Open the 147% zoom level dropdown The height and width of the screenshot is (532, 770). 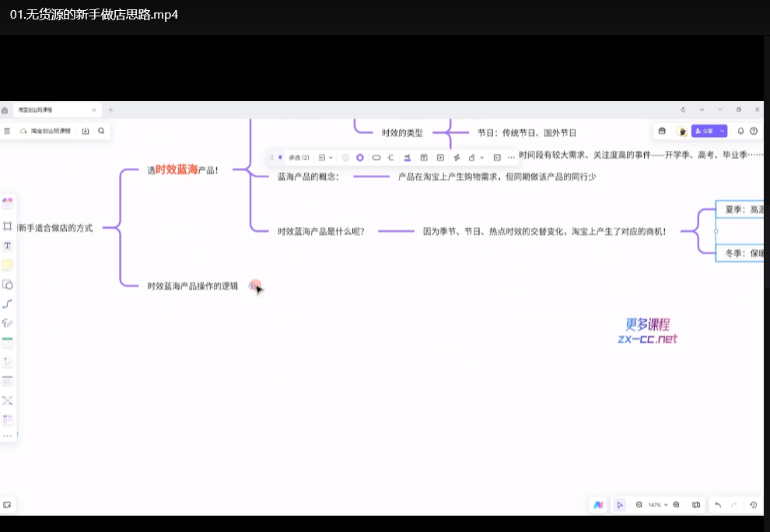(657, 505)
